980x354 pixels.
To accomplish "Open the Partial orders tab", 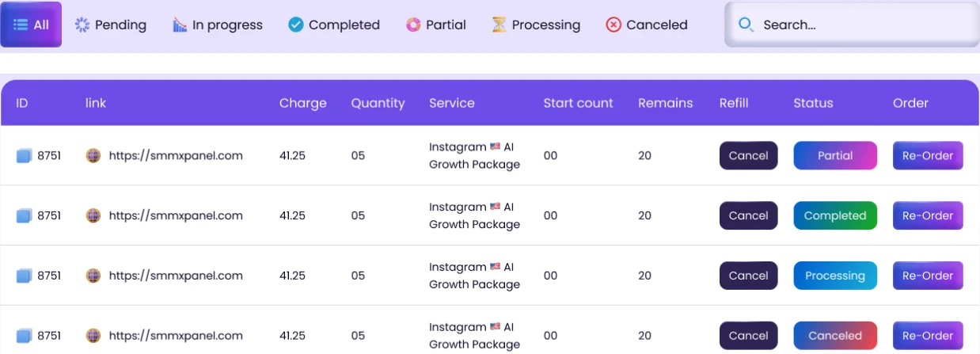I will point(436,25).
